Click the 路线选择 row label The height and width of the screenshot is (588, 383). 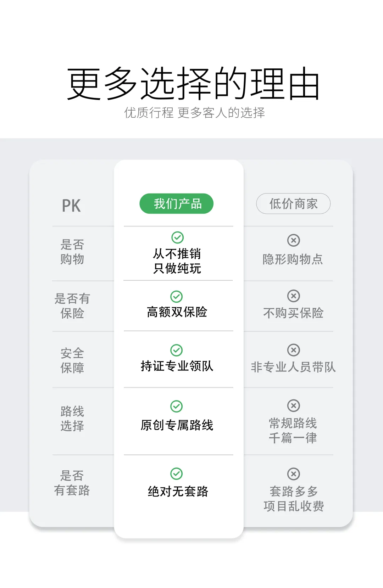[x=72, y=419]
